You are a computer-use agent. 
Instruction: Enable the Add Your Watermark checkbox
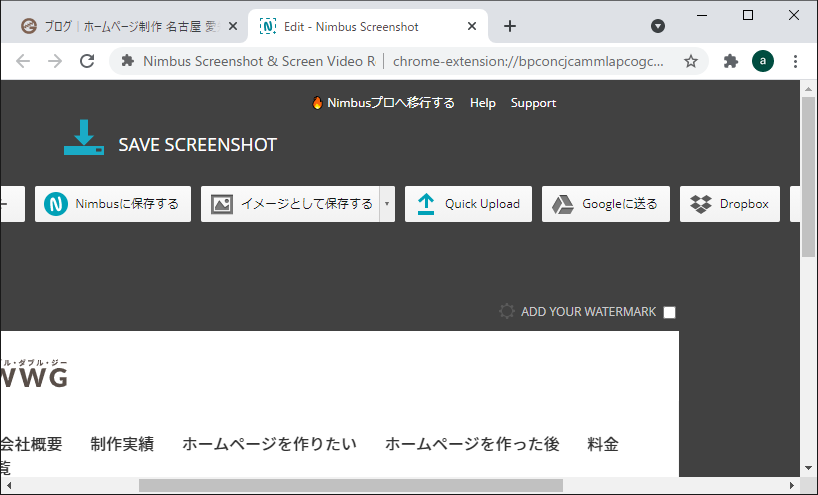tap(670, 312)
